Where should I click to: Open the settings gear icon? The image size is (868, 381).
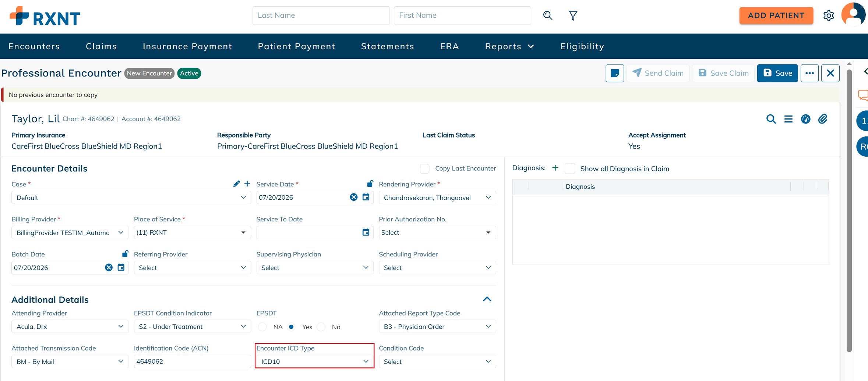pos(829,15)
